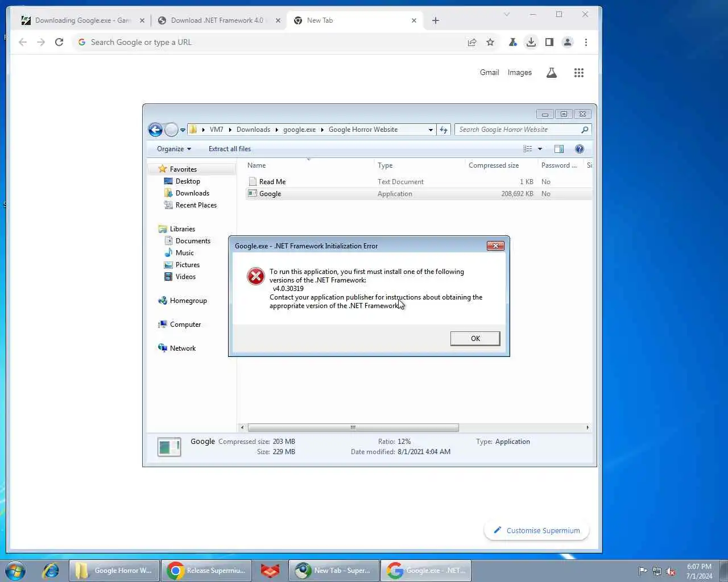Select Recent Places in navigation pane
Screen dimensions: 728x582
196,205
